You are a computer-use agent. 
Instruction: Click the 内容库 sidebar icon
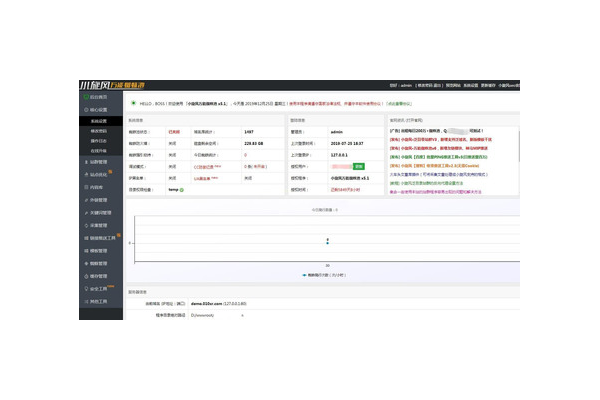(84, 186)
